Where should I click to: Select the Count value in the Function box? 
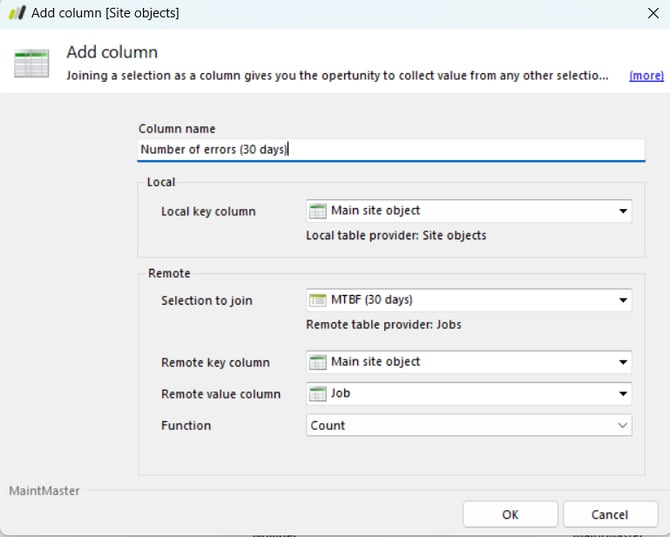328,426
